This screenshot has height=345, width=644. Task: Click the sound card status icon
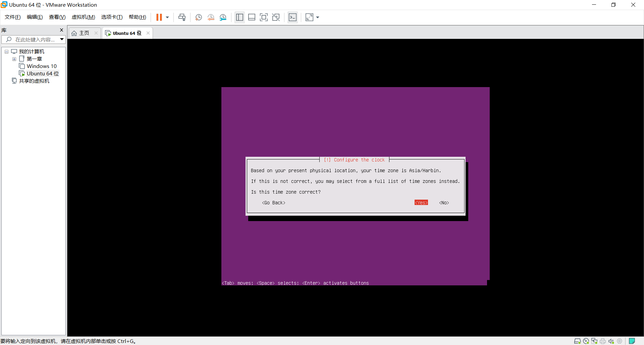(611, 341)
